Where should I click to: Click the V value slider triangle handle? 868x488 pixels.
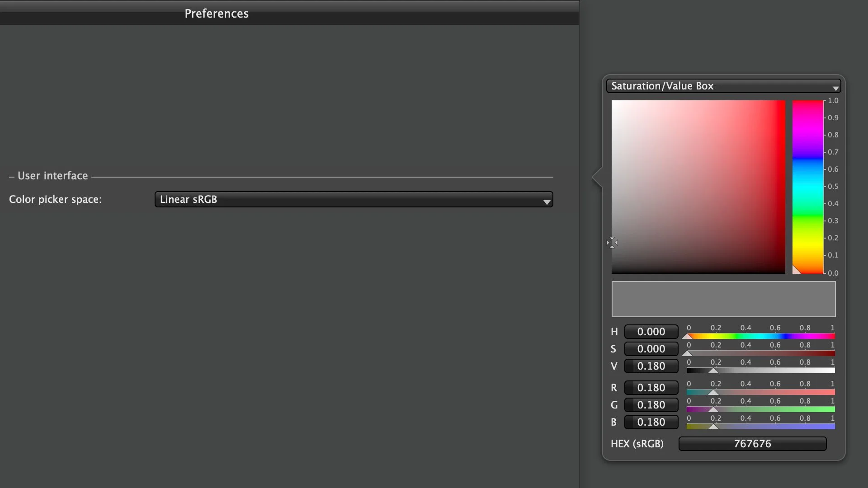point(713,371)
